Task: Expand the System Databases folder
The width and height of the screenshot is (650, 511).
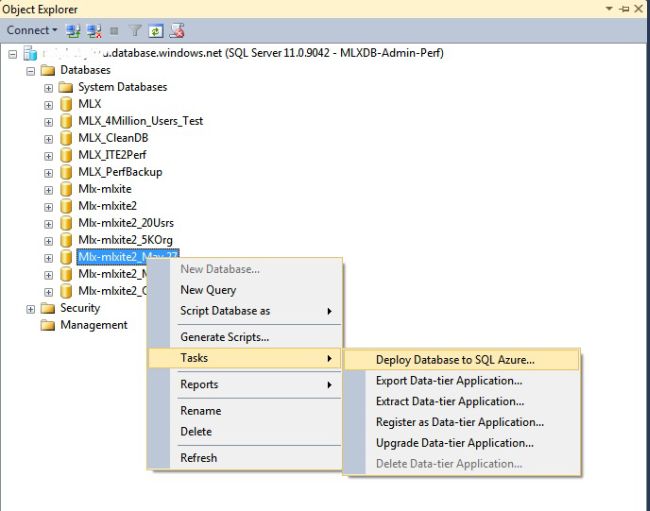Action: [49, 88]
